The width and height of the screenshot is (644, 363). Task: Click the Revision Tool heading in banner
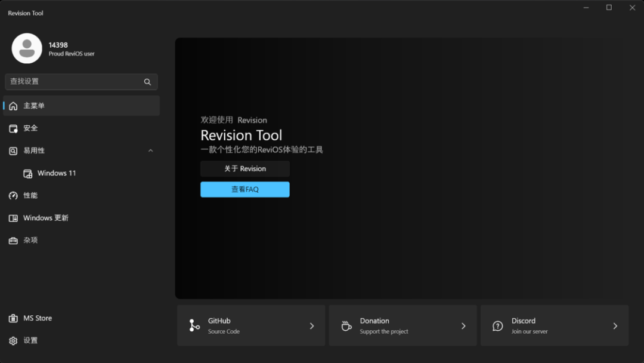pyautogui.click(x=241, y=136)
